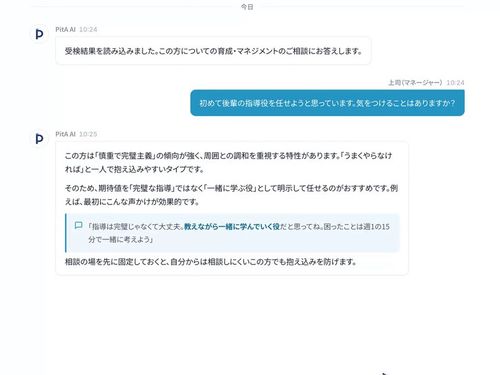Click the message starting "受検結果を読み込みました"
The width and height of the screenshot is (500, 375).
(213, 51)
